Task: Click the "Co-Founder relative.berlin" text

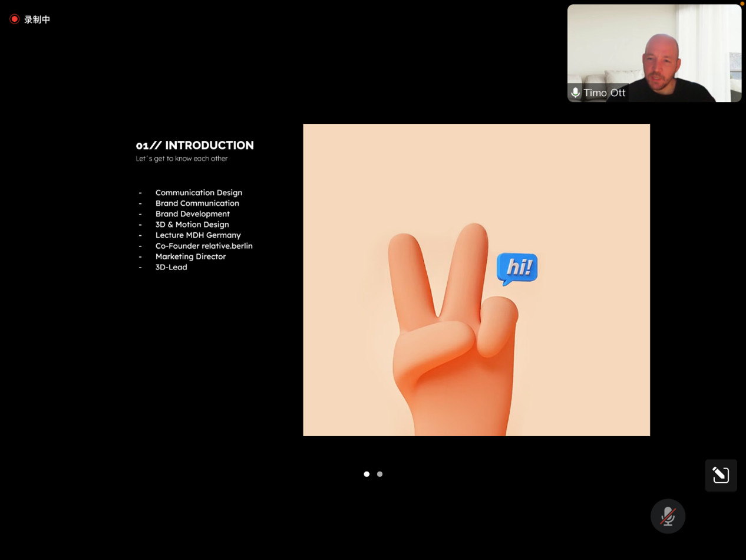Action: tap(204, 246)
